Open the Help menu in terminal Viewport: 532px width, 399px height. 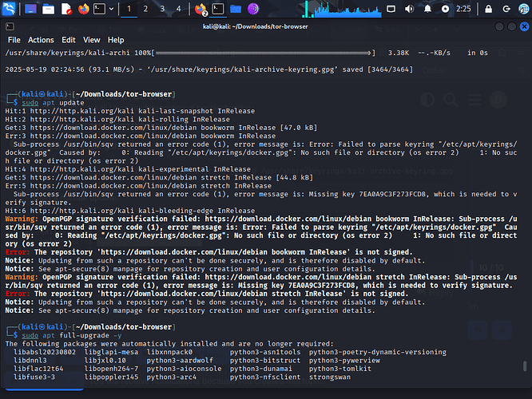(x=116, y=40)
